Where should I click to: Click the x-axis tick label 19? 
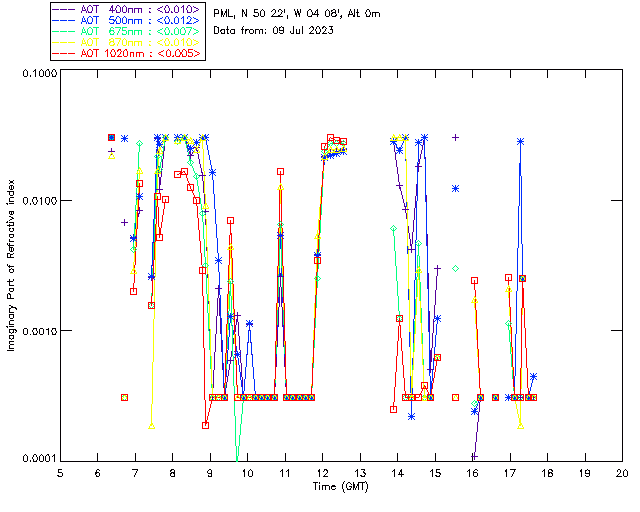tap(585, 473)
